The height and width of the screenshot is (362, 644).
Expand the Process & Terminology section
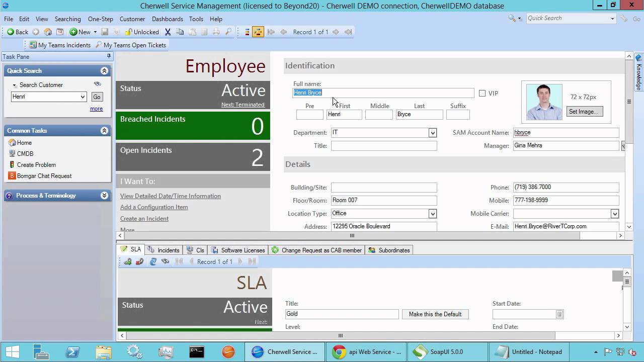pyautogui.click(x=104, y=196)
